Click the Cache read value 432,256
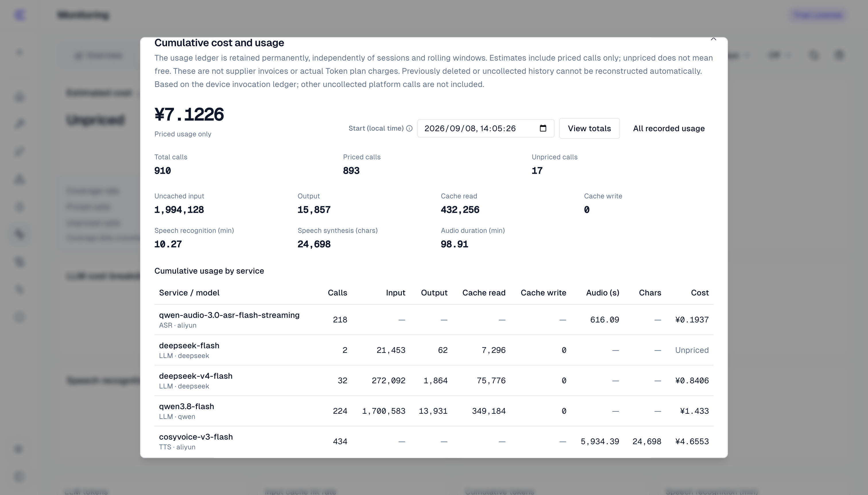This screenshot has height=495, width=868. [x=460, y=210]
